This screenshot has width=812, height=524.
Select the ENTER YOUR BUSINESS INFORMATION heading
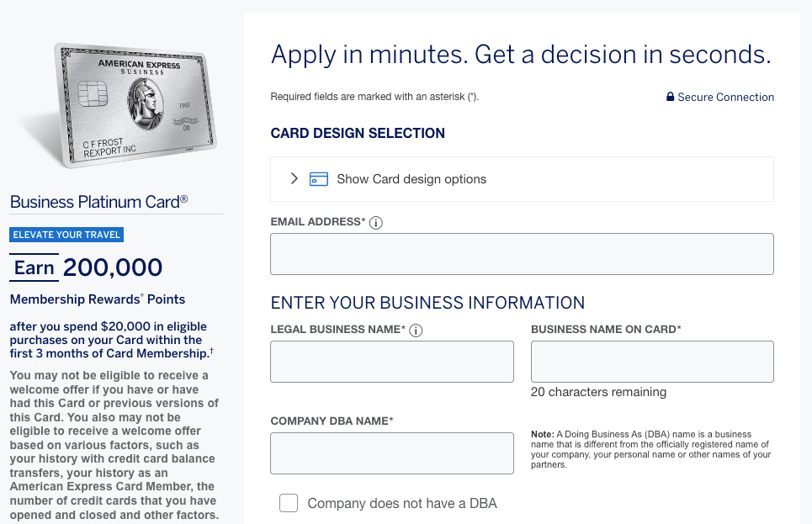click(x=427, y=303)
